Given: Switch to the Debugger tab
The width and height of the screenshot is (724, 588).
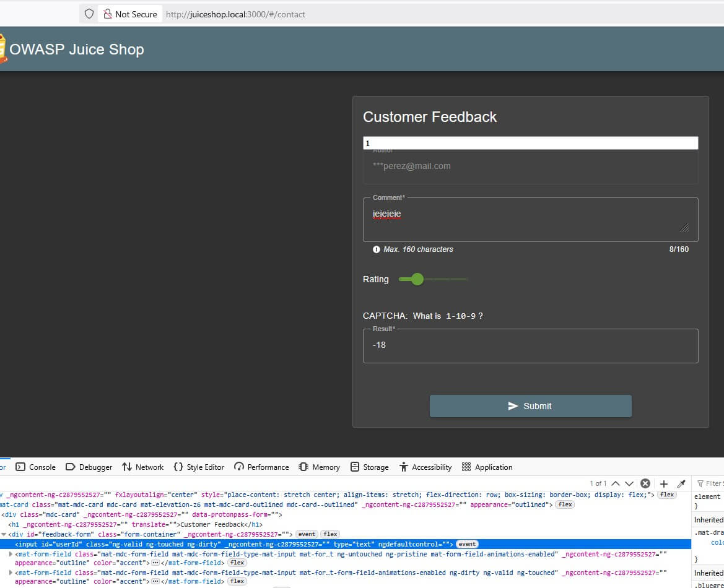Looking at the screenshot, I should pos(89,467).
